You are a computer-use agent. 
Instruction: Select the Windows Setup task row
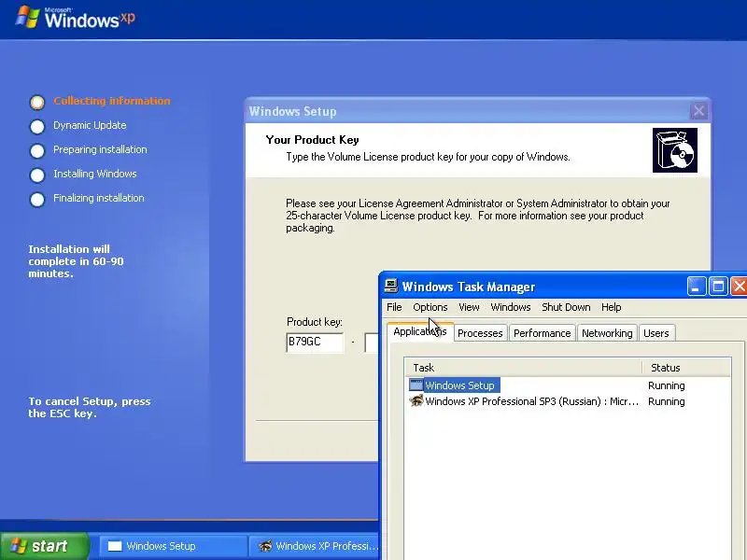click(x=567, y=385)
